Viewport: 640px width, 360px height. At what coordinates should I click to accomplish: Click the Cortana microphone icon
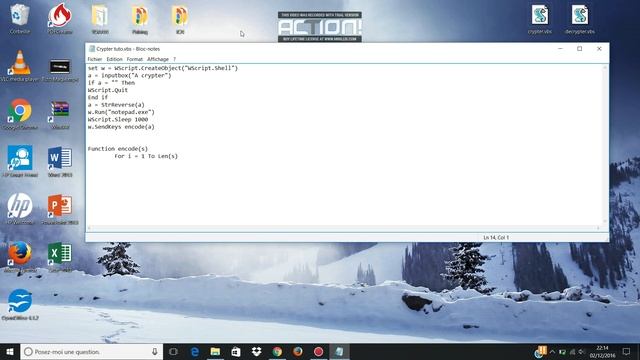pyautogui.click(x=155, y=351)
